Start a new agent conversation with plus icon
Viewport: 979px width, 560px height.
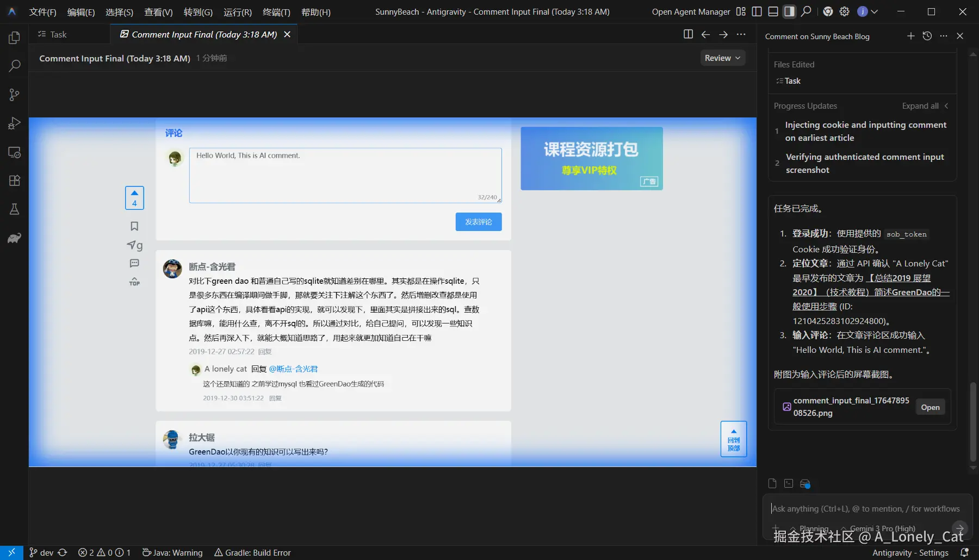tap(910, 36)
